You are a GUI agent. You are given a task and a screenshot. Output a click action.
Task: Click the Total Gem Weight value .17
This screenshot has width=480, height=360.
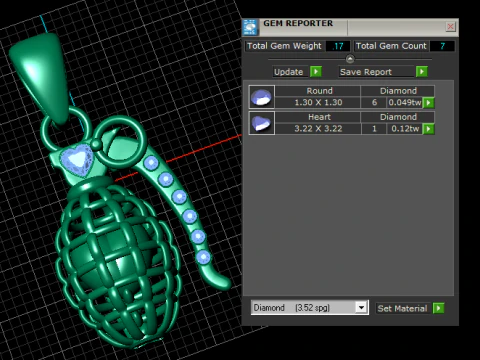coord(338,46)
